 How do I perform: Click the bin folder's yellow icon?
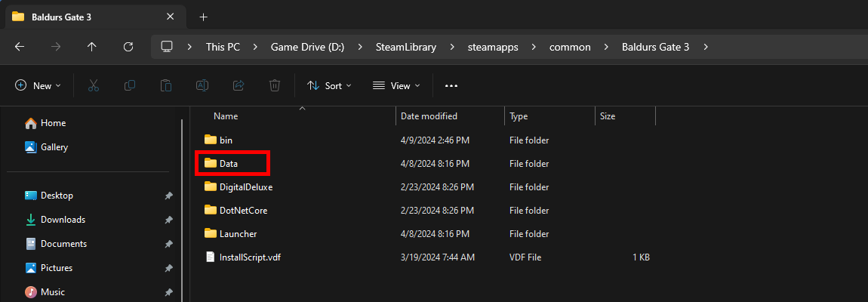(211, 140)
